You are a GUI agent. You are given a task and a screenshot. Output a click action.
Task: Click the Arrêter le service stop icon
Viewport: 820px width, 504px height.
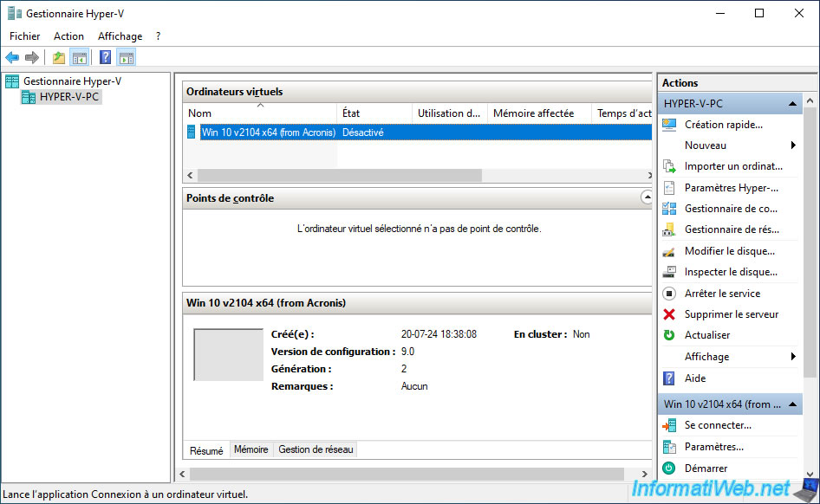pos(669,294)
